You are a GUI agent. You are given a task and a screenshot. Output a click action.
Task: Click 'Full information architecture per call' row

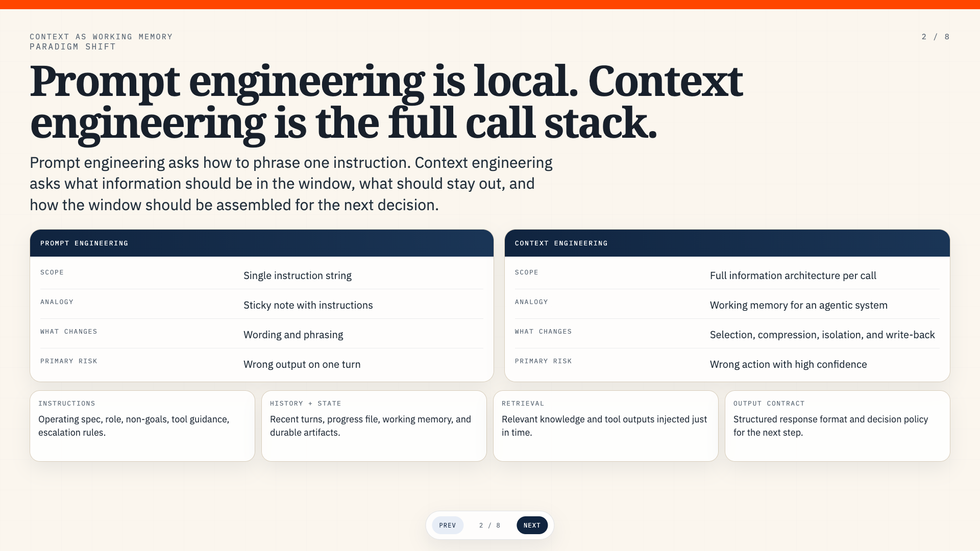727,274
